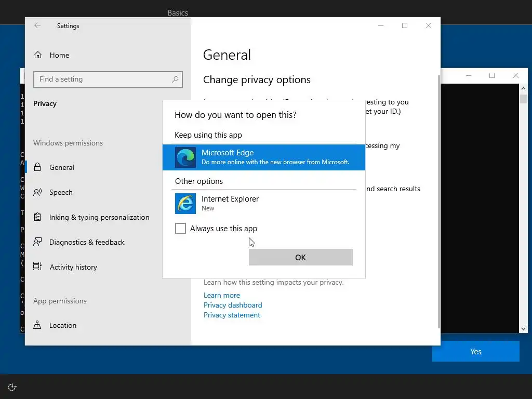Click the Speech icon in sidebar
The height and width of the screenshot is (399, 532).
[37, 192]
